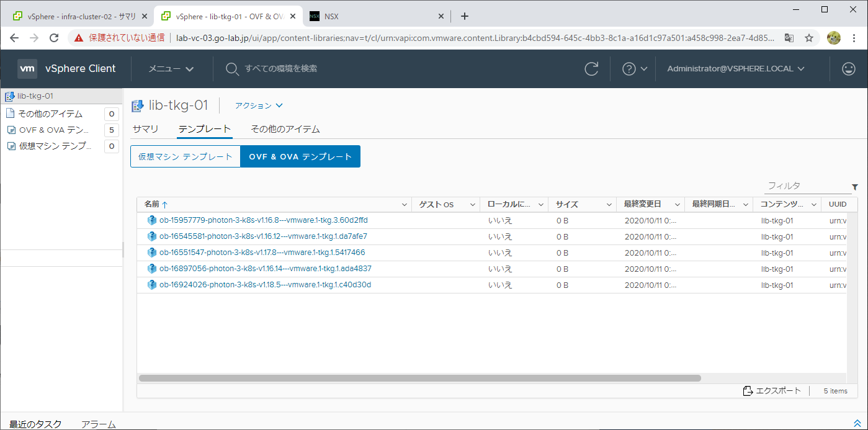868x430 pixels.
Task: Refresh the vSphere Client view
Action: pyautogui.click(x=592, y=69)
